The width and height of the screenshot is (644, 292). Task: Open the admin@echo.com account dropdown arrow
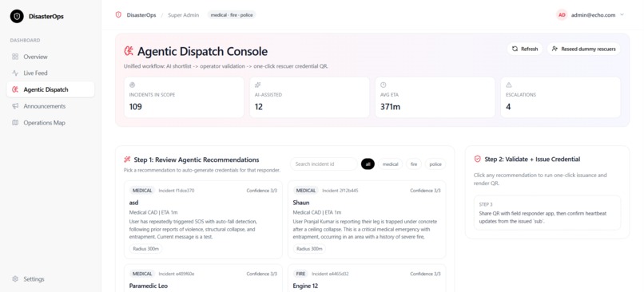coord(622,15)
